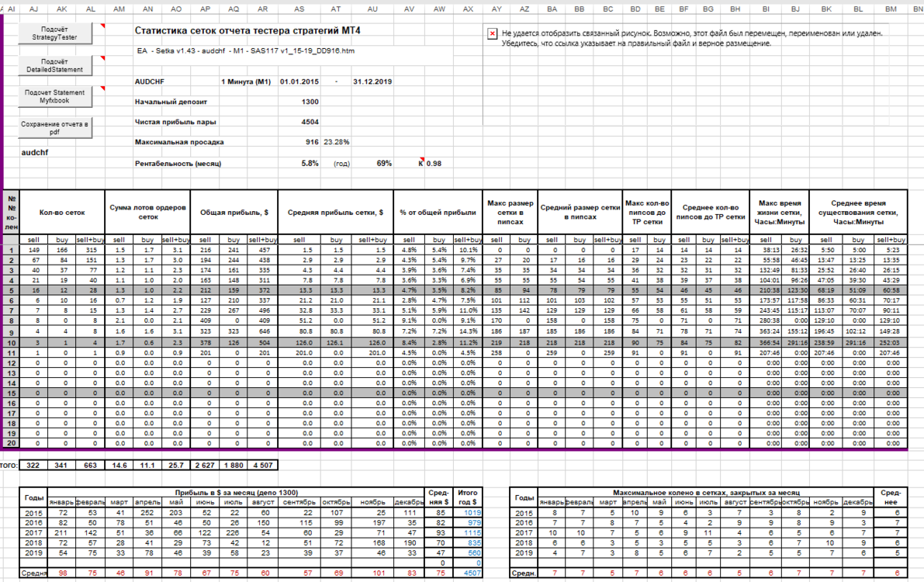Select column header AS
This screenshot has height=582, width=924.
tap(299, 9)
